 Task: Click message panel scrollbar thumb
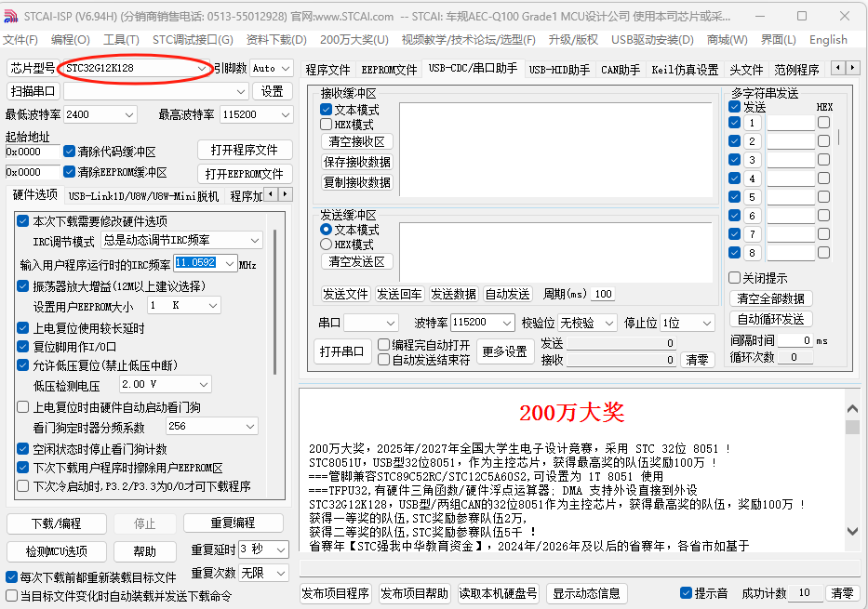tap(852, 427)
